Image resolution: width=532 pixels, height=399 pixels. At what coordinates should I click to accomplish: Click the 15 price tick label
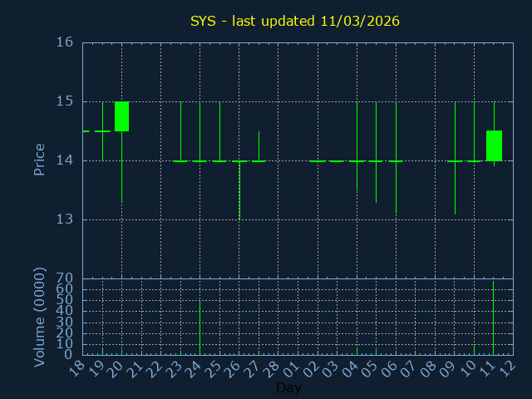[65, 101]
